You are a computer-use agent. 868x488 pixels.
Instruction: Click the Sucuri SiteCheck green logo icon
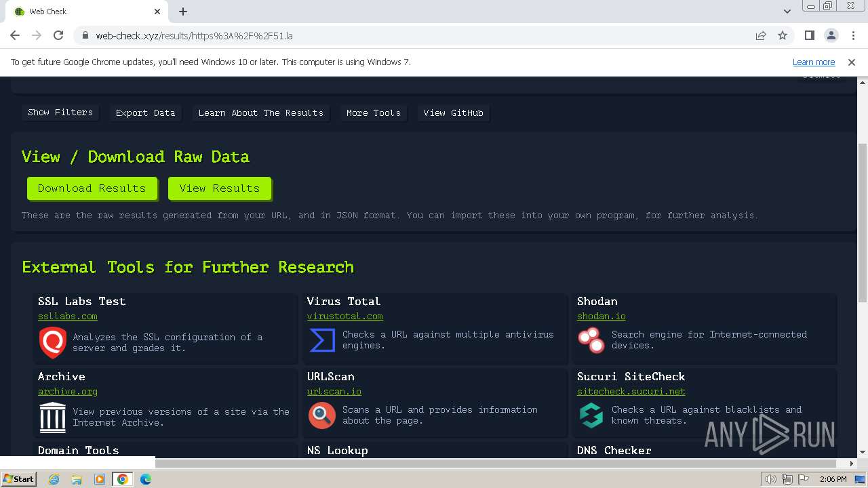[591, 415]
